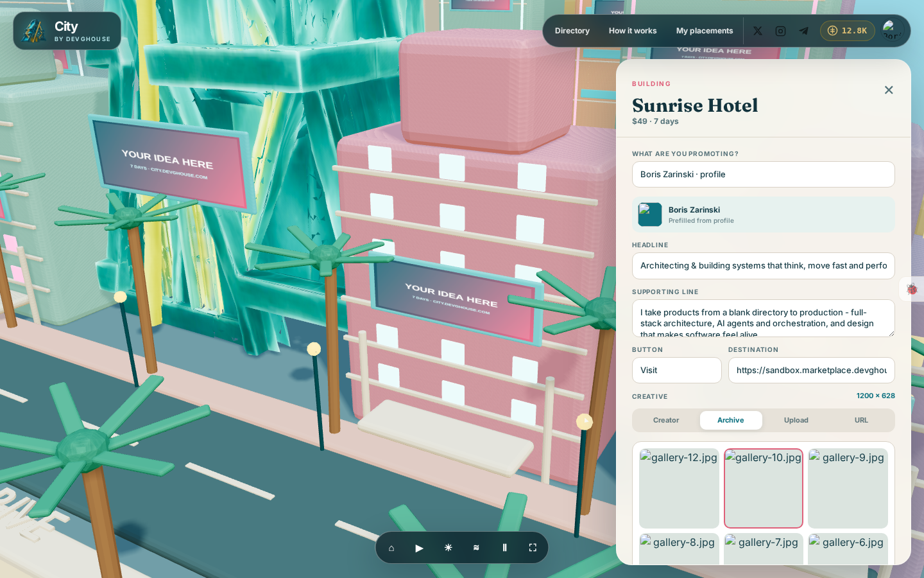Click the '$49 · 7 days' price text

(655, 121)
